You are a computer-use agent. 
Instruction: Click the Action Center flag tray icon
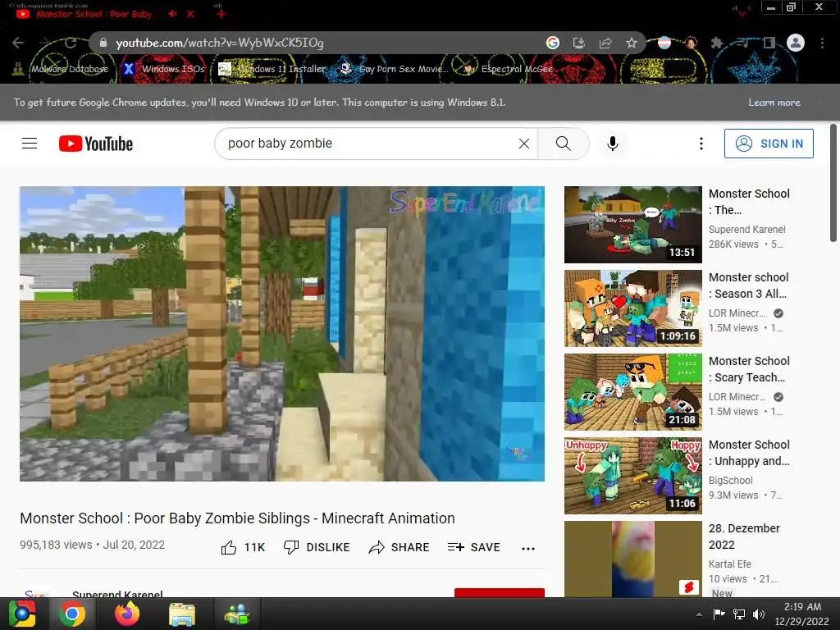pos(719,614)
